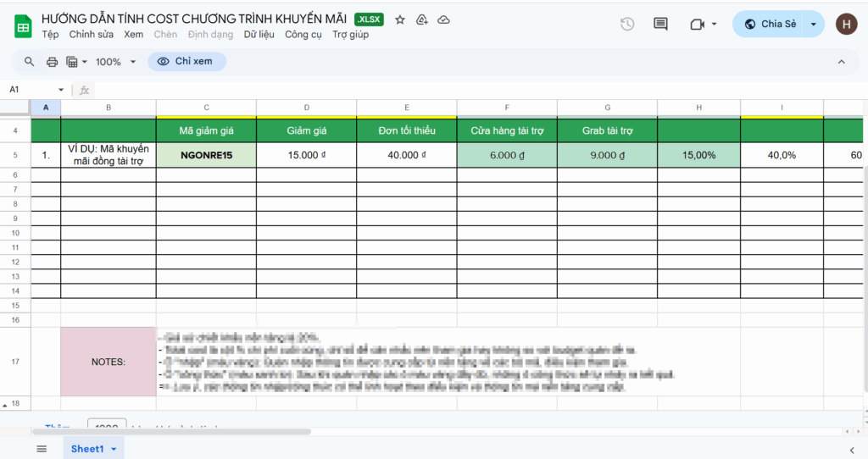
Task: Click the user account avatar 'H'
Action: pyautogui.click(x=845, y=25)
